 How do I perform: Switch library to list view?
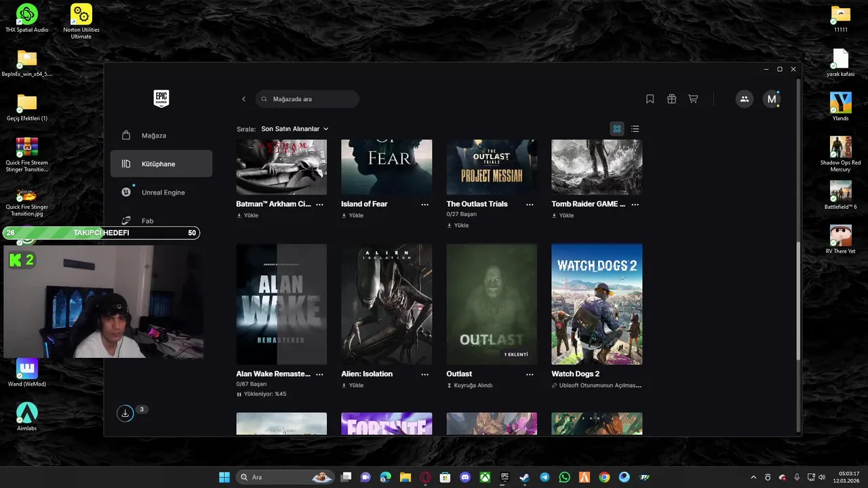635,129
